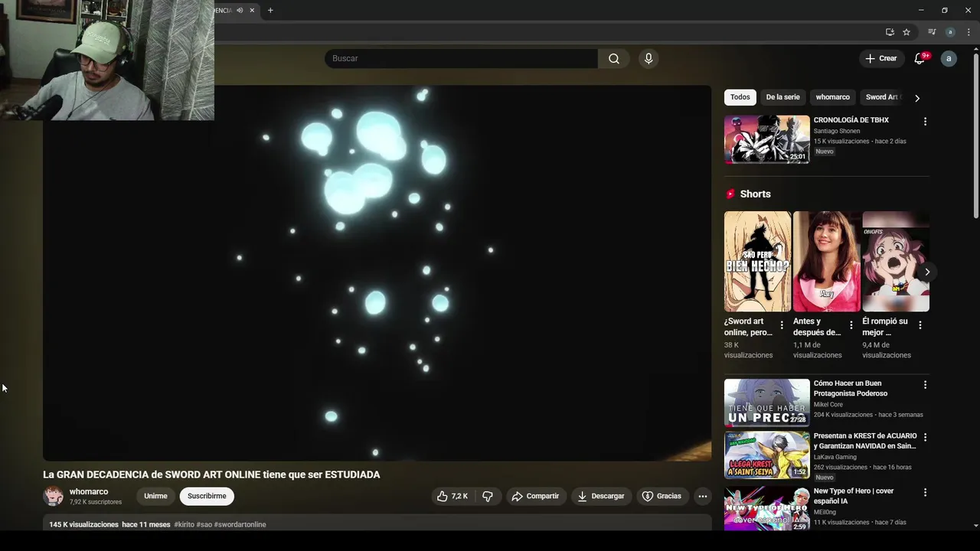Open the Chrome three-dot menu
This screenshot has width=980, height=551.
coord(969,32)
